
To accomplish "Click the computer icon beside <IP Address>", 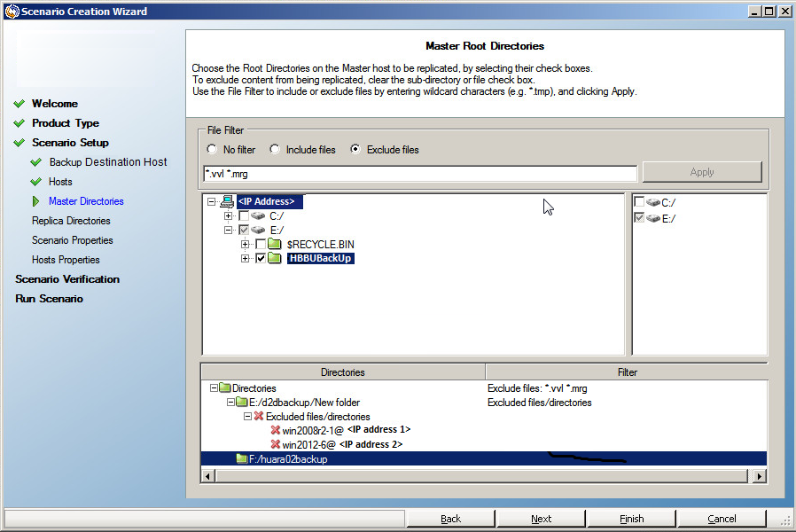I will point(227,201).
